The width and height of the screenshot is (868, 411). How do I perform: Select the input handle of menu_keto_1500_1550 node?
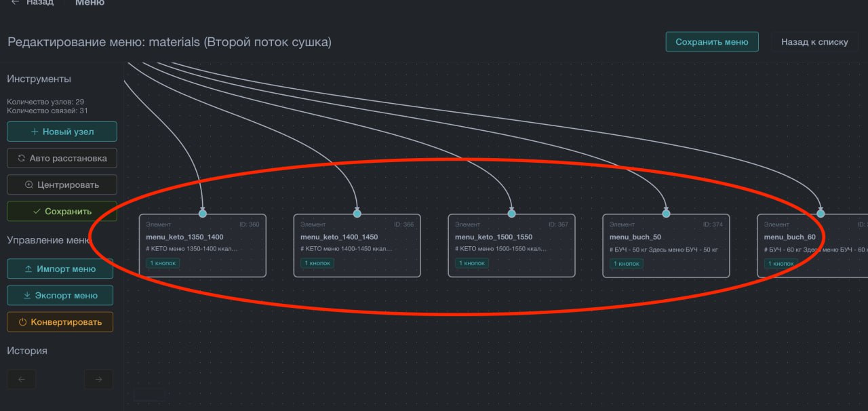[x=512, y=214]
